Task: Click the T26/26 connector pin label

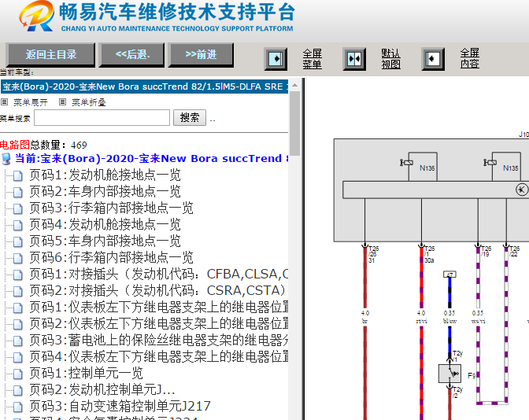Action: [373, 254]
